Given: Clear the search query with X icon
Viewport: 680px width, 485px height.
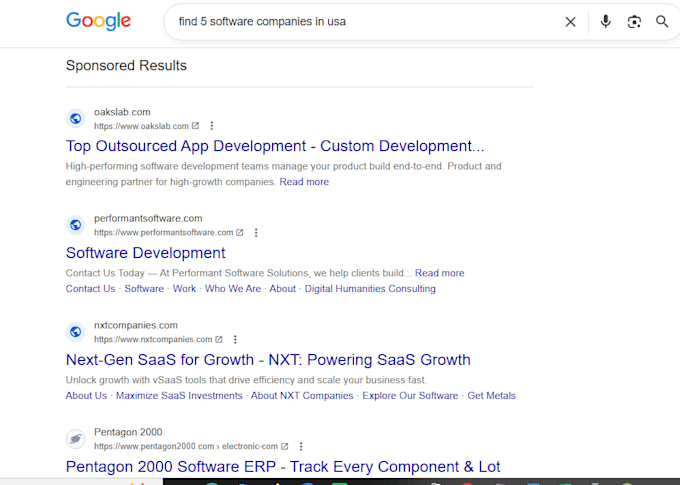Looking at the screenshot, I should [x=570, y=22].
